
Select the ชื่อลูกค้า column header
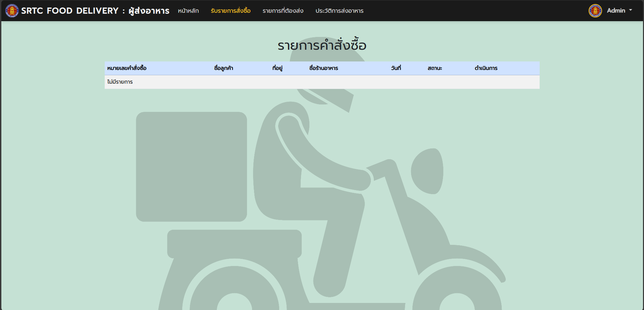[224, 68]
